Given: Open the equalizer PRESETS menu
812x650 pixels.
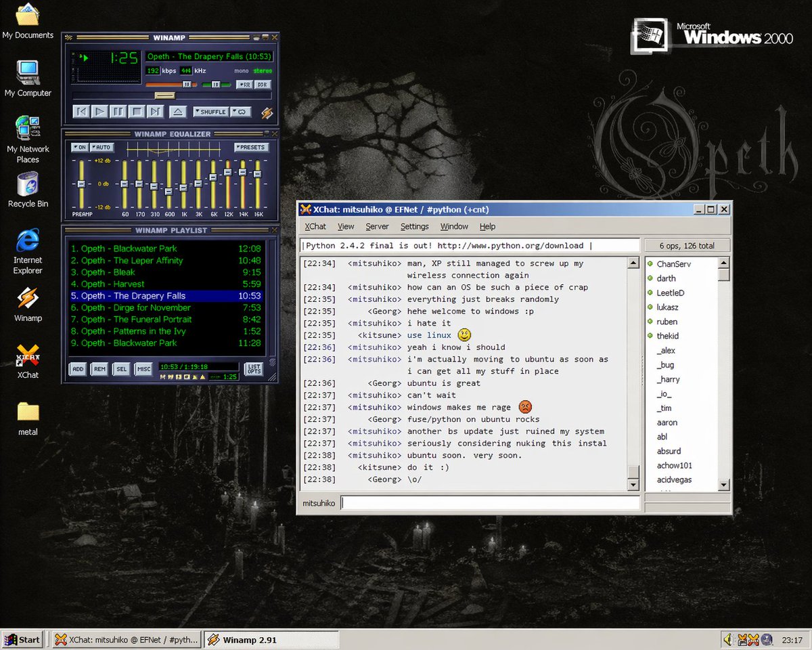Looking at the screenshot, I should click(251, 147).
